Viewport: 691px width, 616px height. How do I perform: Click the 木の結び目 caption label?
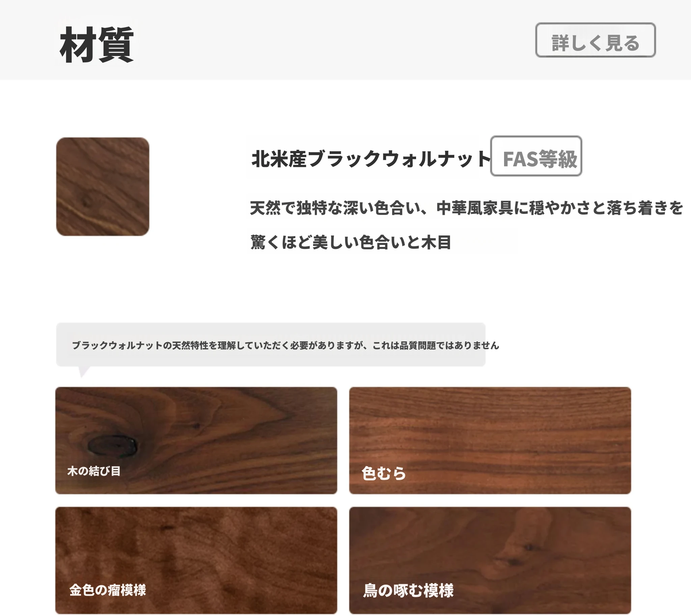[x=94, y=471]
